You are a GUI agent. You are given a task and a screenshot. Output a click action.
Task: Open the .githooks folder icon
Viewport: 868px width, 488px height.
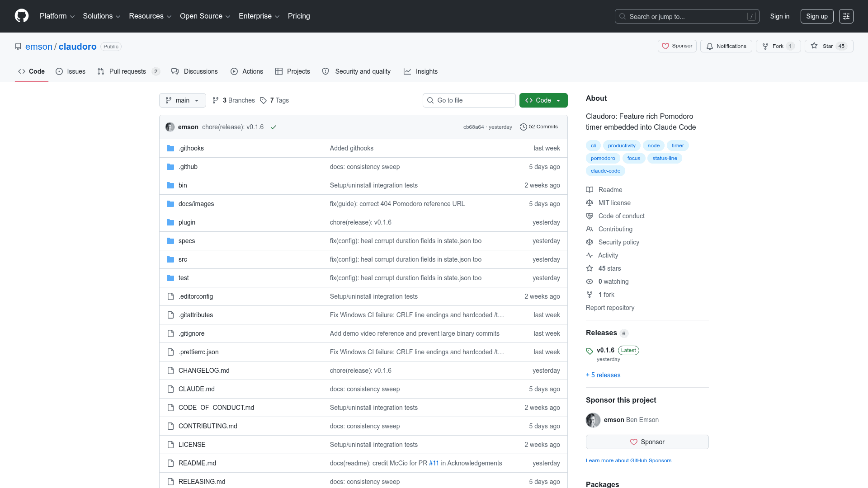click(170, 148)
